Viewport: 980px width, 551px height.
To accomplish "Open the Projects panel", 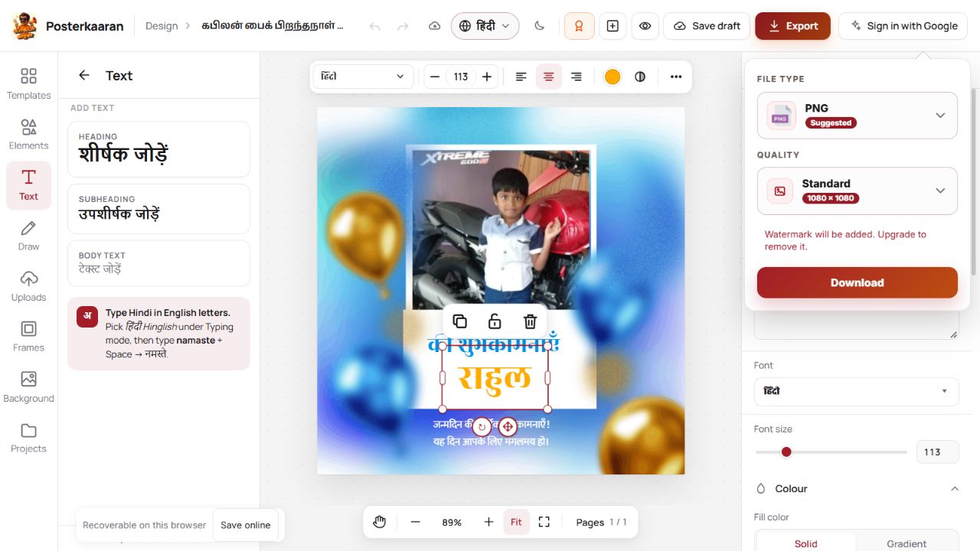I will pos(28,438).
